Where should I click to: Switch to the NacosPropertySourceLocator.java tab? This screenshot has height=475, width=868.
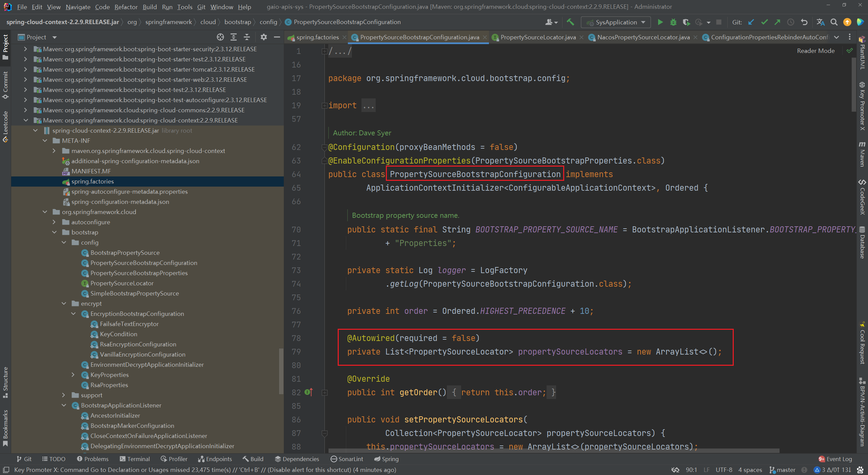(643, 37)
